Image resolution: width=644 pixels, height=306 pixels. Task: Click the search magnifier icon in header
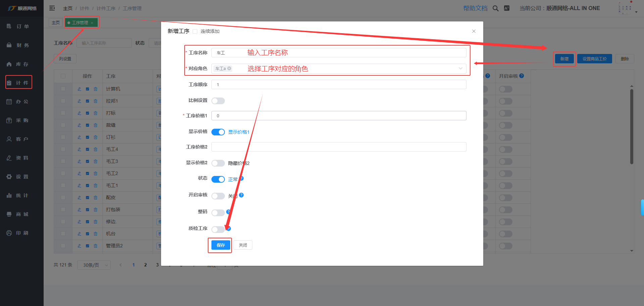[495, 8]
